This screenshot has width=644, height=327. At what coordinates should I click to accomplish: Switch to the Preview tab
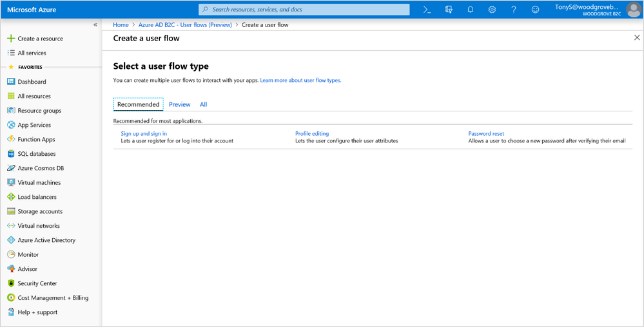click(179, 104)
